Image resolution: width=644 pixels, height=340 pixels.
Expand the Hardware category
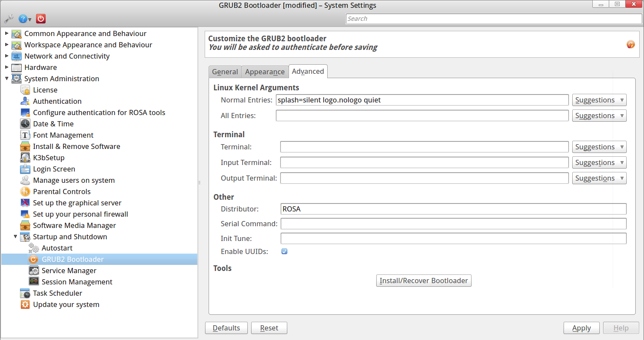click(x=7, y=67)
